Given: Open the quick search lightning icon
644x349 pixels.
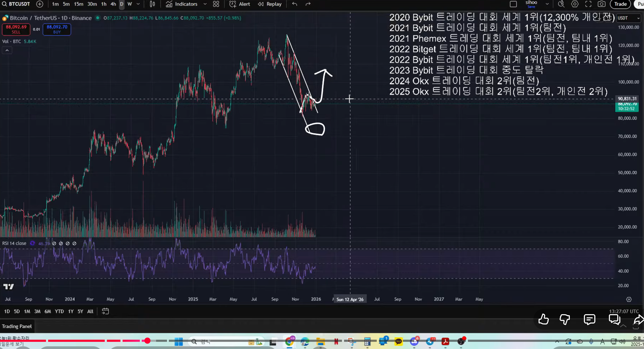Looking at the screenshot, I should click(561, 4).
